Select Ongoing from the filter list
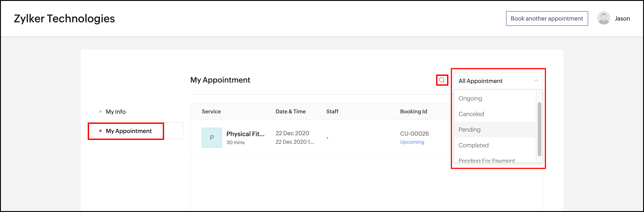This screenshot has width=644, height=212. 470,98
